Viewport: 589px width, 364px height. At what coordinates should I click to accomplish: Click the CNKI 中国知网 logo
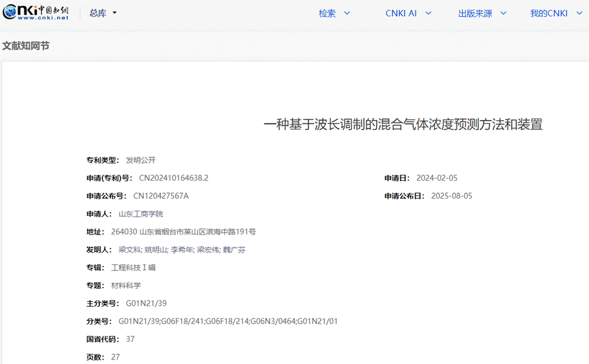[36, 13]
